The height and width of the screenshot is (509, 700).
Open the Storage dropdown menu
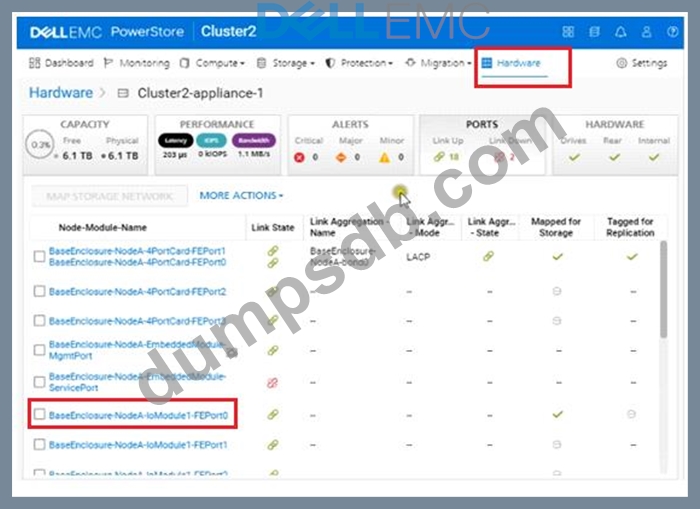click(x=286, y=63)
